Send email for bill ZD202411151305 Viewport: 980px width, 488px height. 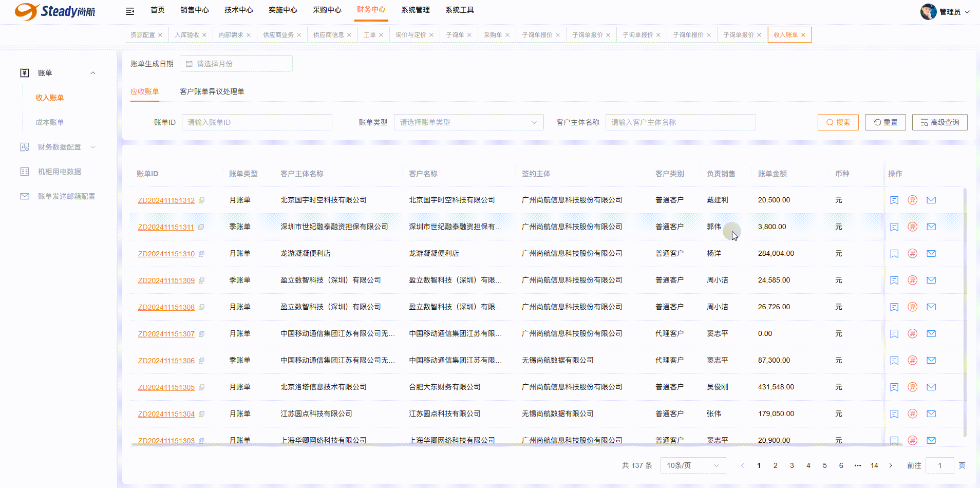coord(931,387)
